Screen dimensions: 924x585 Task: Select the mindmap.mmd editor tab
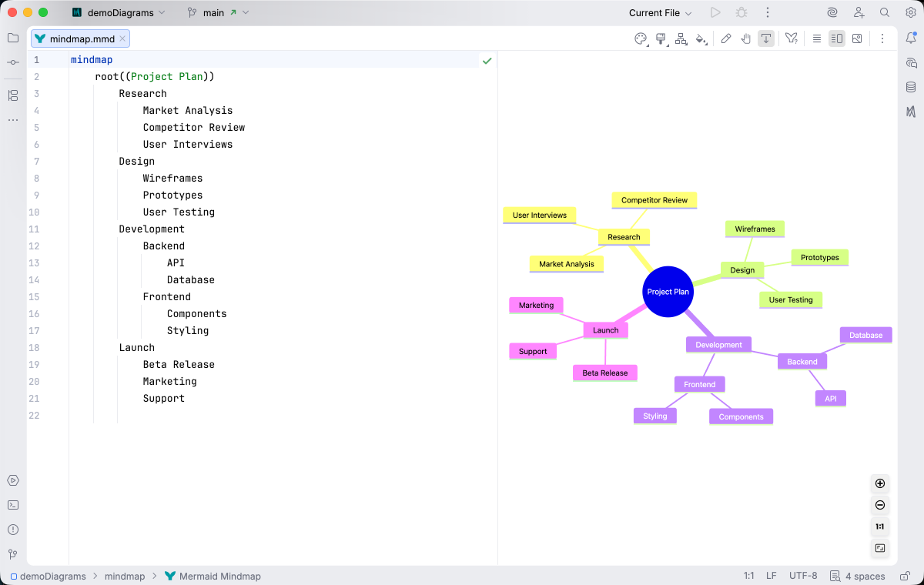[x=80, y=38]
